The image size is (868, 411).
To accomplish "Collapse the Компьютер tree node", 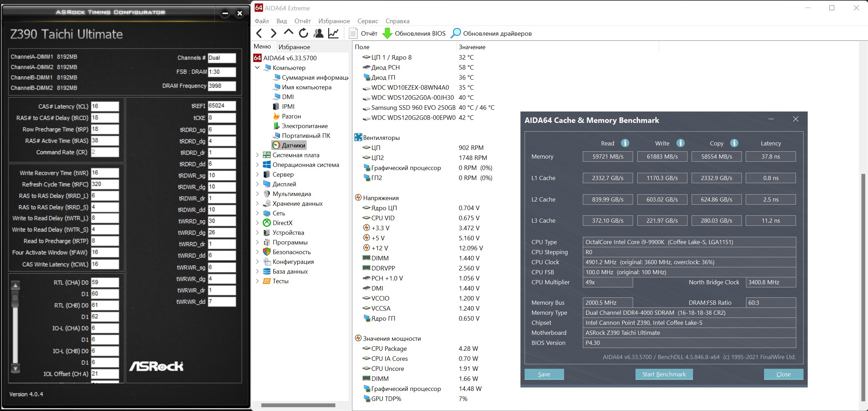I will [257, 68].
